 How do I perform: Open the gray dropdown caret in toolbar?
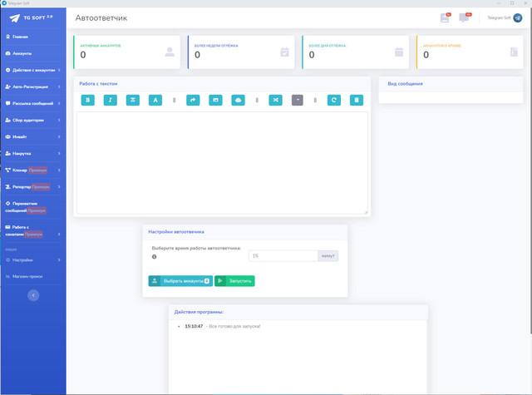(x=298, y=100)
